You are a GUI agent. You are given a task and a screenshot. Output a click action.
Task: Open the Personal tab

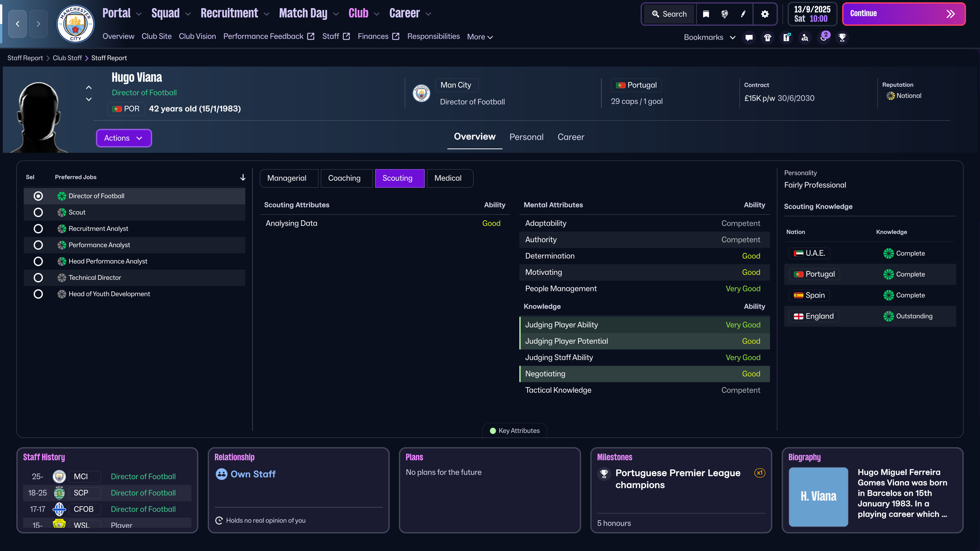point(526,137)
